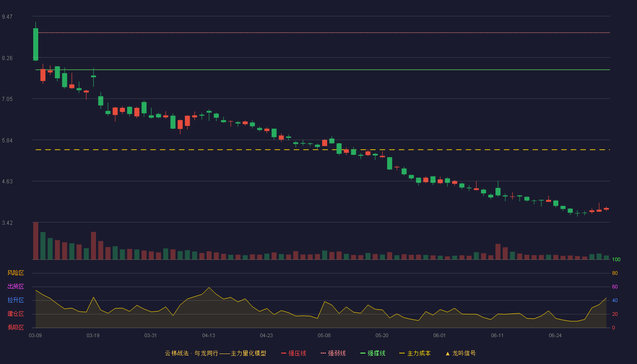Screen dimensions: 637x364
Task: Click the 4.63 price axis label
Action: tap(7, 182)
